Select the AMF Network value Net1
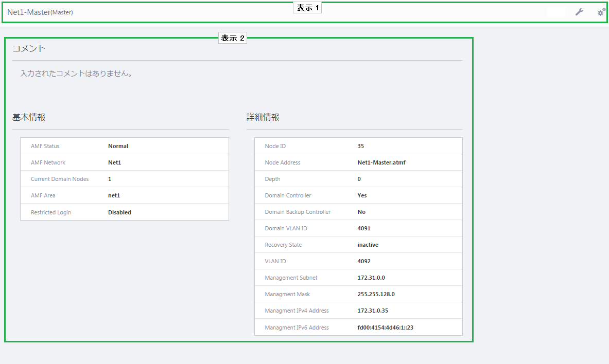609x364 pixels. (x=115, y=162)
